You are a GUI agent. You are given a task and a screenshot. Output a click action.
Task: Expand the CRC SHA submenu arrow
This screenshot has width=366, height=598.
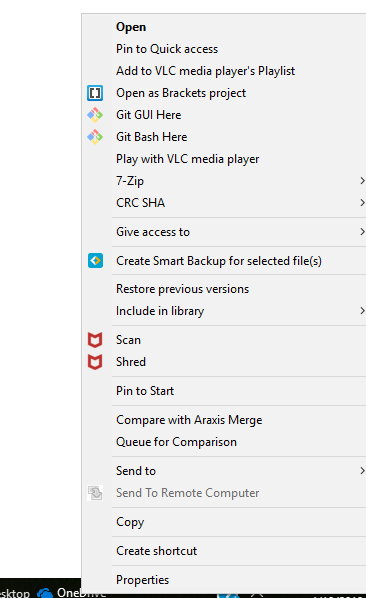(362, 203)
